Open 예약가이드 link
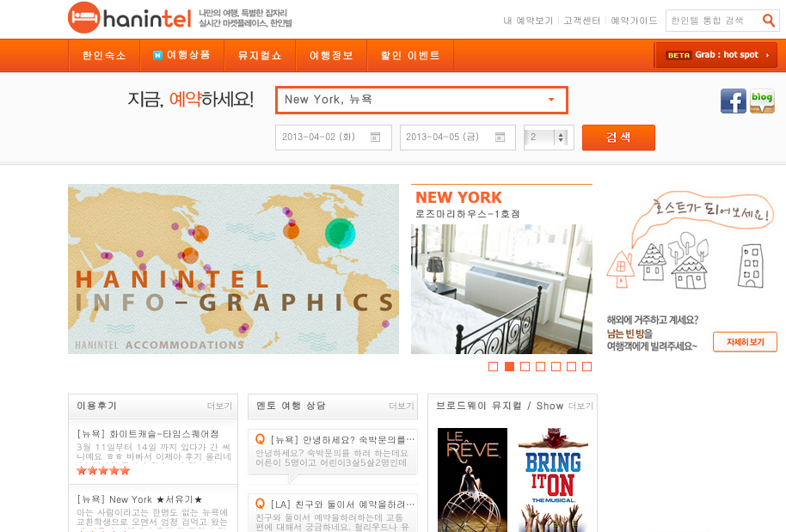Image resolution: width=786 pixels, height=532 pixels. [x=634, y=21]
